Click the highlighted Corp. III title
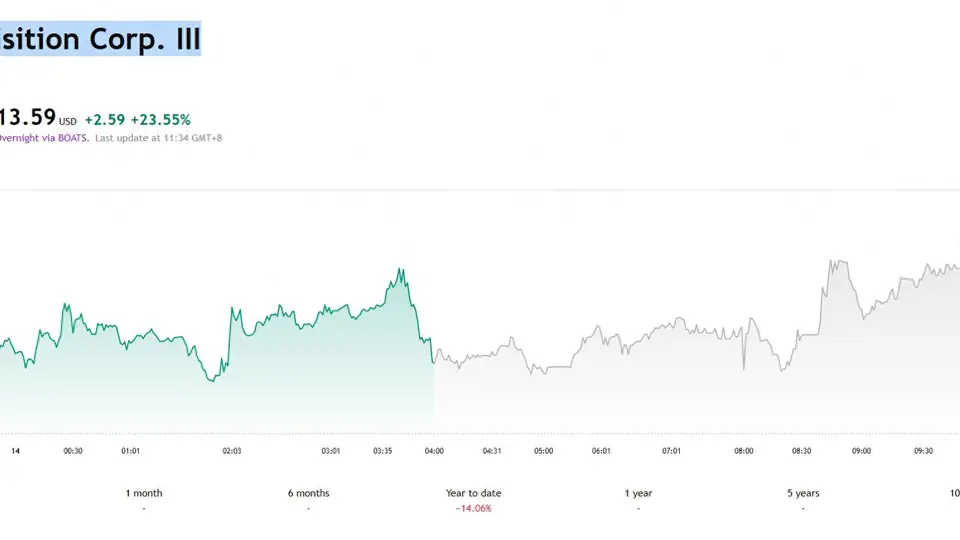The height and width of the screenshot is (540, 960). 100,39
